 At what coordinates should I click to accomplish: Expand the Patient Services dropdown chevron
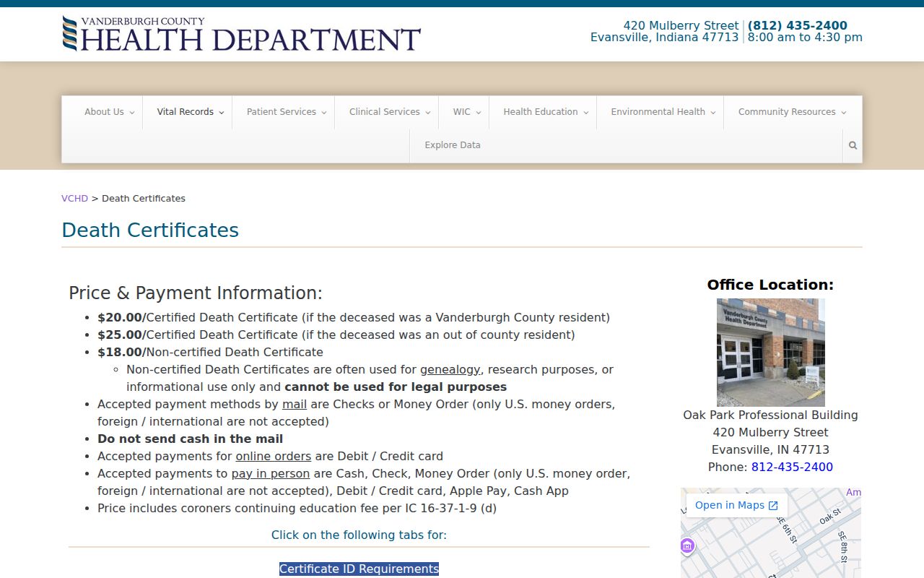[x=323, y=113]
